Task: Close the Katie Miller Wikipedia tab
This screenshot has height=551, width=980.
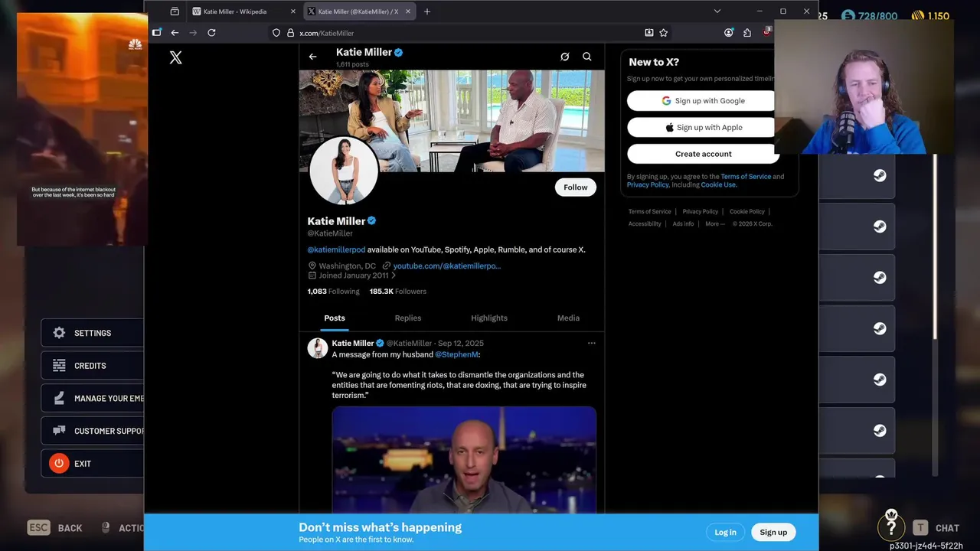Action: click(293, 11)
